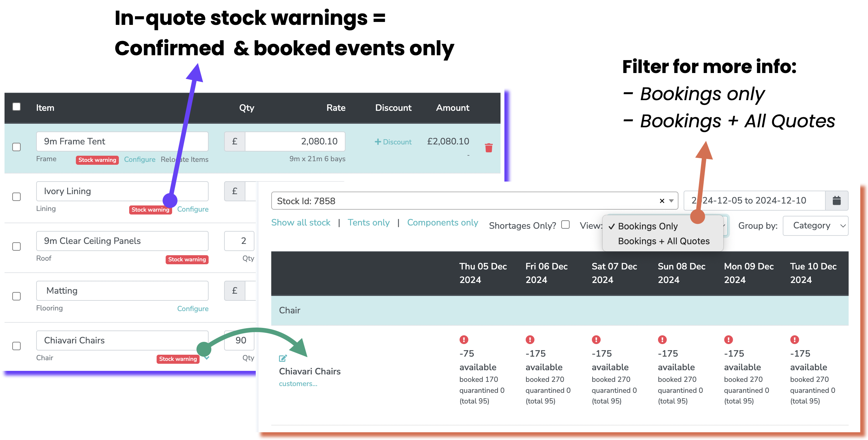Tick the 9m Clear Ceiling Panels checkbox
Image resolution: width=868 pixels, height=440 pixels.
[x=16, y=246]
